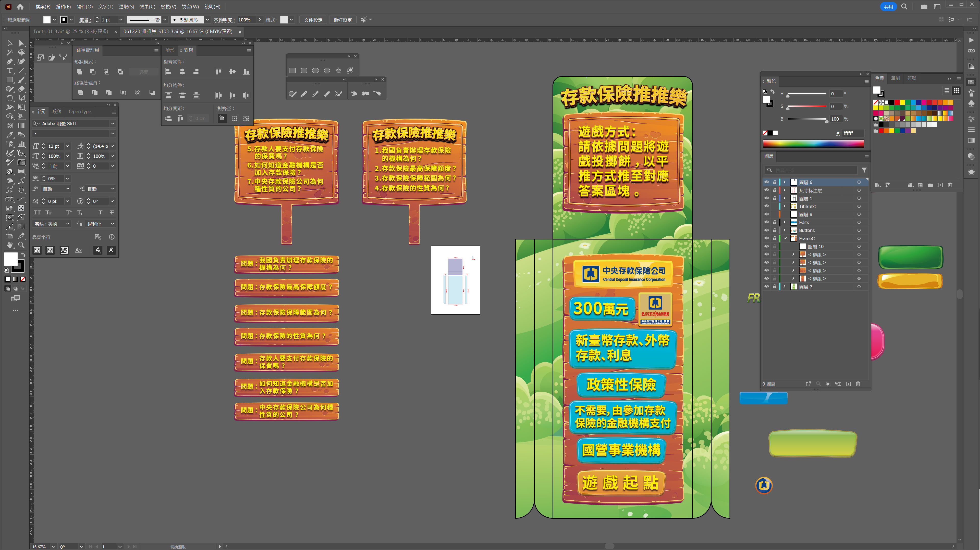The height and width of the screenshot is (550, 980).
Task: Open the font family dropdown
Action: 112,123
